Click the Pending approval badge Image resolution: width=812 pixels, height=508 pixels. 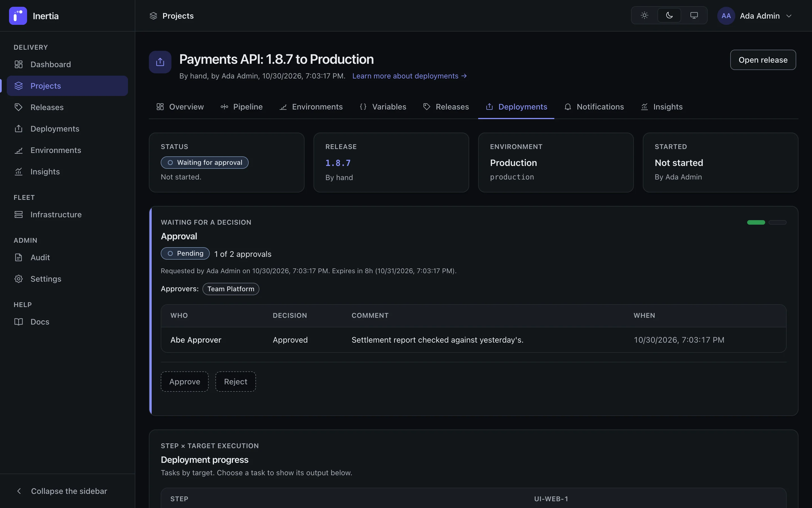tap(185, 254)
